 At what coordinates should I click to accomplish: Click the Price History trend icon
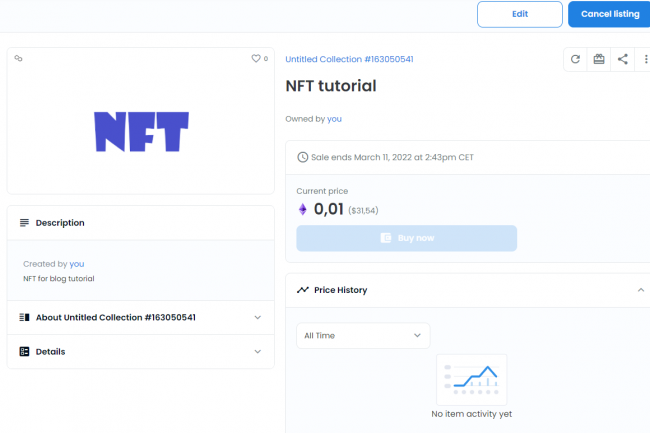click(x=303, y=290)
